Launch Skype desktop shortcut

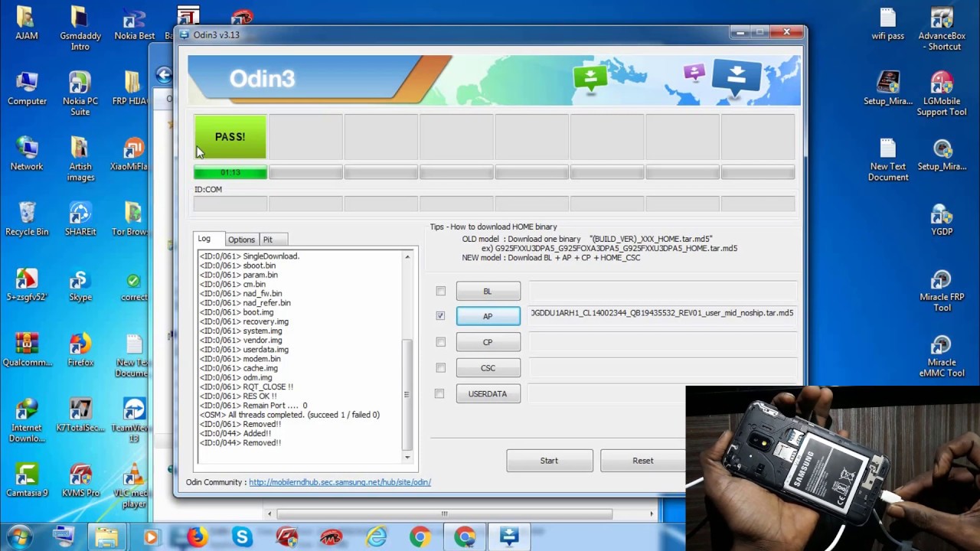[80, 285]
